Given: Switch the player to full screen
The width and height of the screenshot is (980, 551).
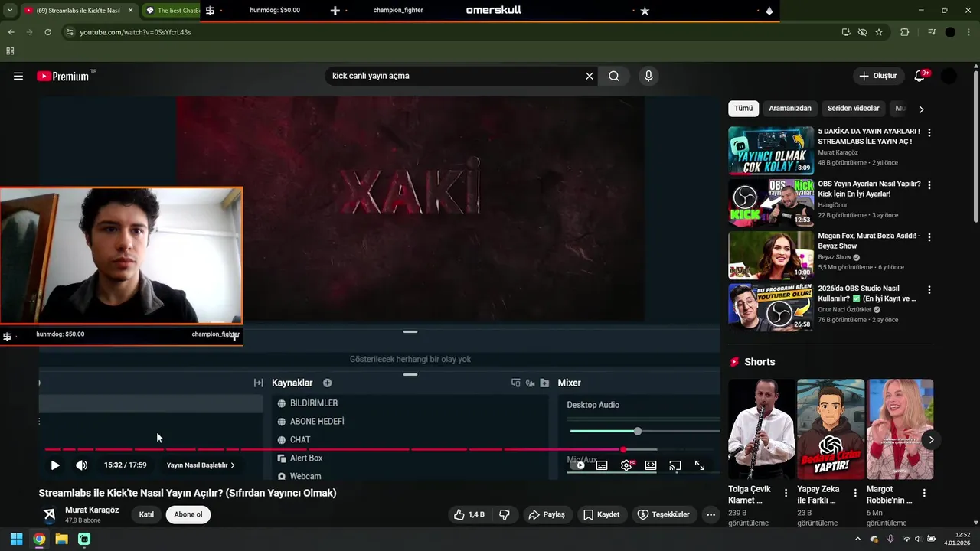Looking at the screenshot, I should click(699, 465).
